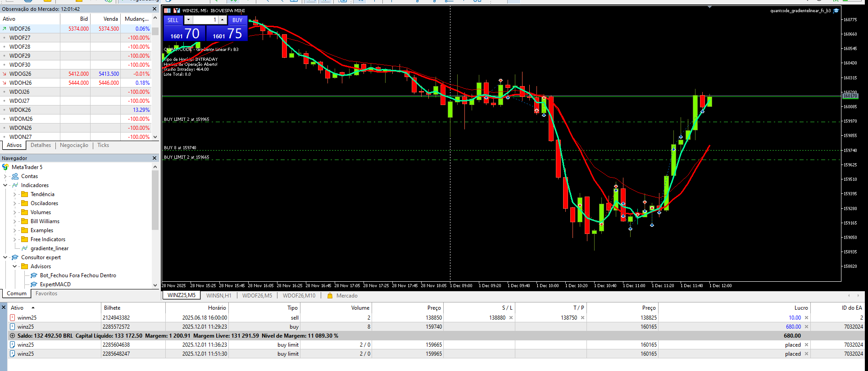Select the ExpertMACD advisor icon
868x371 pixels.
pyautogui.click(x=34, y=284)
